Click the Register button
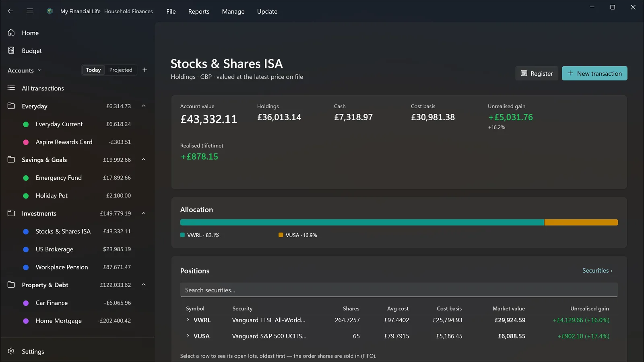 537,73
